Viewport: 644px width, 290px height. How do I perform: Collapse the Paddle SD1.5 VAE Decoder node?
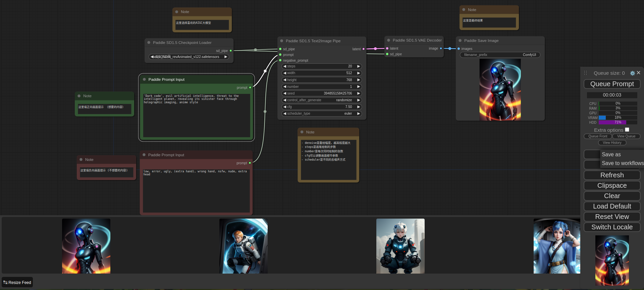click(389, 40)
